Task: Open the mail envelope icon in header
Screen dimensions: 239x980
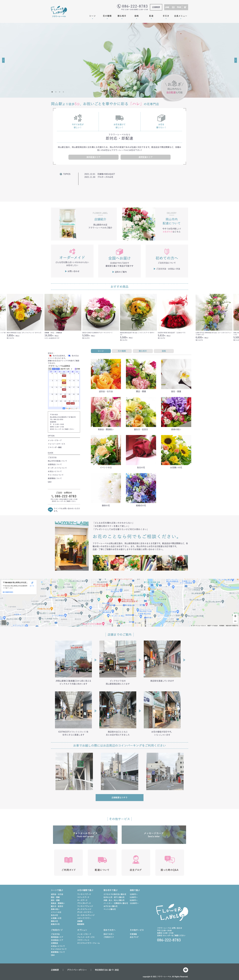Action: point(173,7)
